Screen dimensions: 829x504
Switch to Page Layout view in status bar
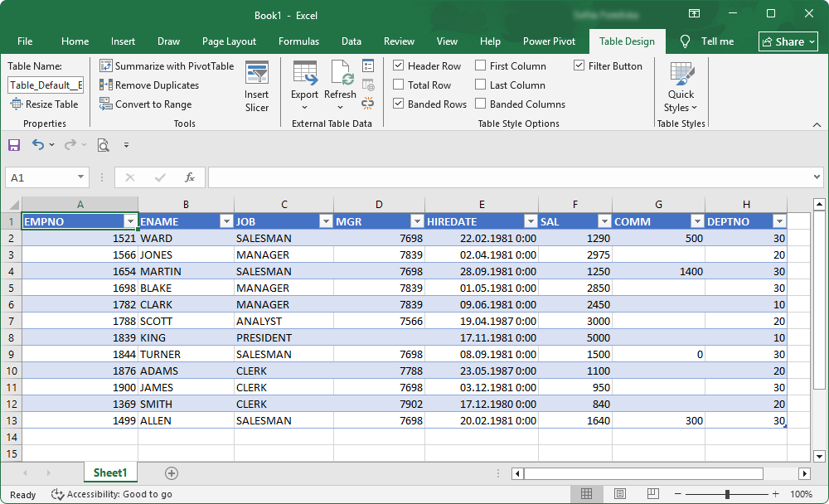pyautogui.click(x=619, y=494)
